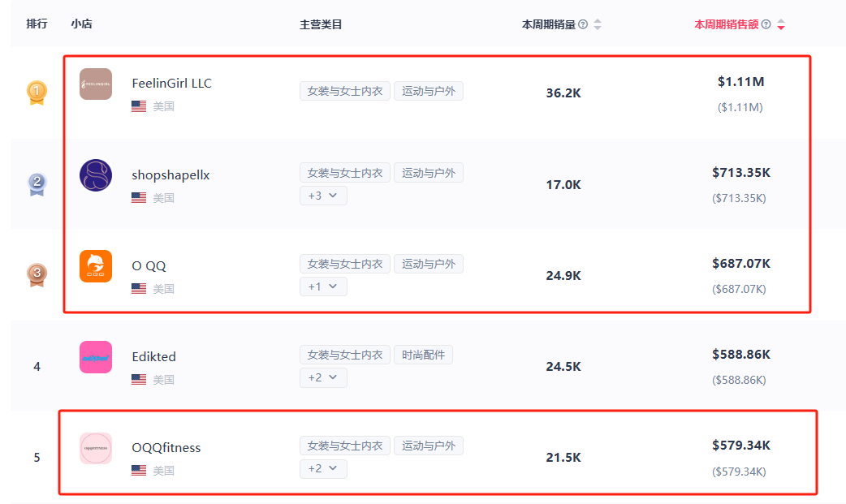The image size is (846, 504).
Task: Click the 本周期销售额 column header
Action: click(726, 24)
